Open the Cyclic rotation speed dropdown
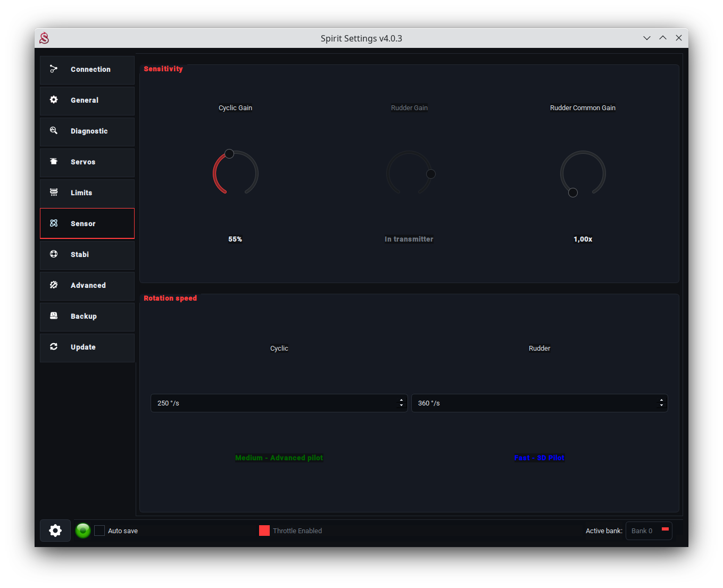Screen dimensions: 723x588 (279, 403)
